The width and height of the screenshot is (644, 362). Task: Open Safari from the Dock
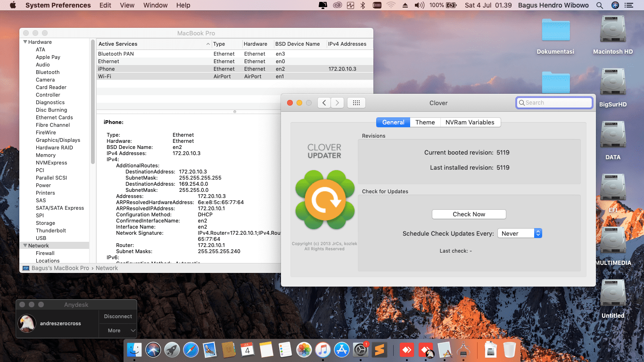[191, 350]
